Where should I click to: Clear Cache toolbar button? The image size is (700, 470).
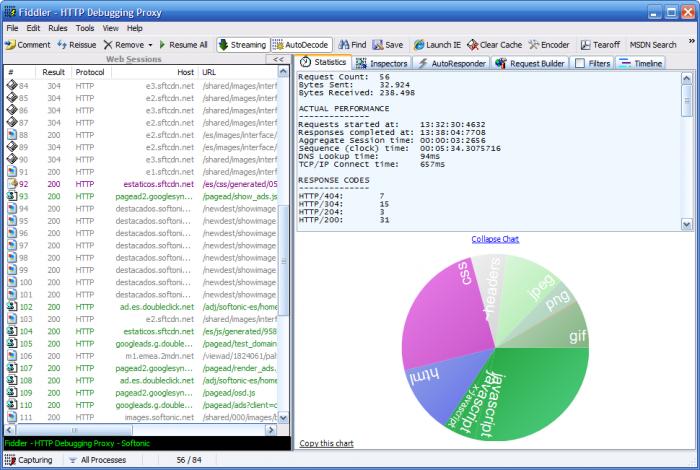point(494,45)
